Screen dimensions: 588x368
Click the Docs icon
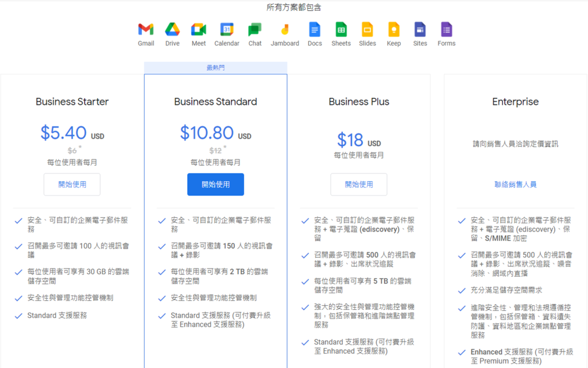[315, 29]
